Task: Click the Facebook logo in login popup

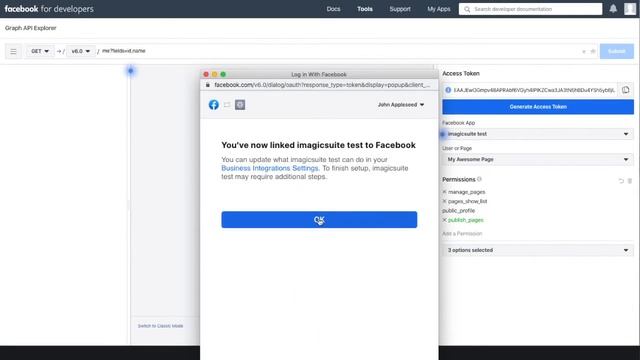Action: pos(213,104)
